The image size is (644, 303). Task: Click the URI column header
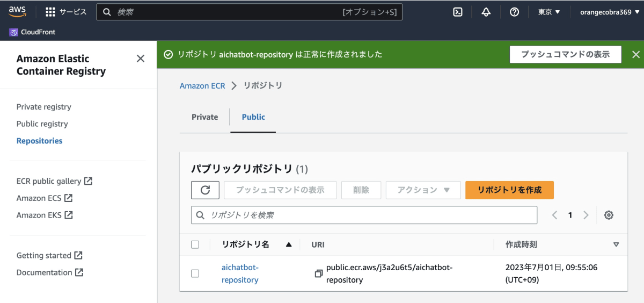click(318, 244)
